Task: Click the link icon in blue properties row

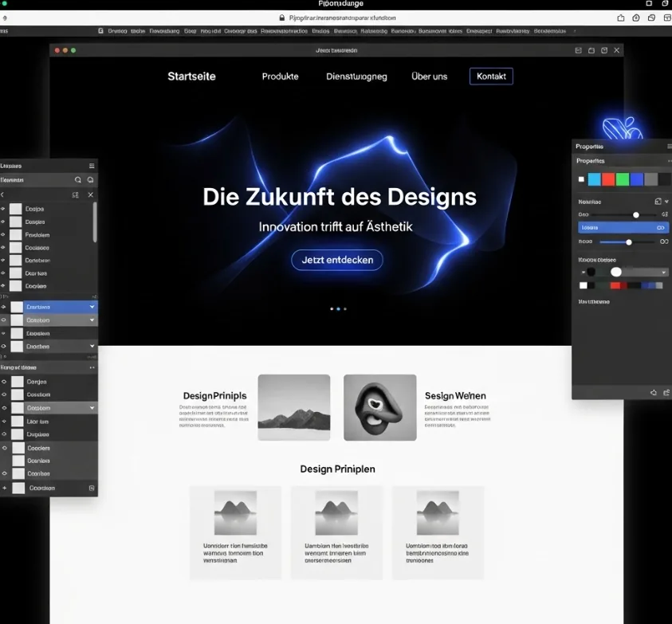Action: click(661, 227)
